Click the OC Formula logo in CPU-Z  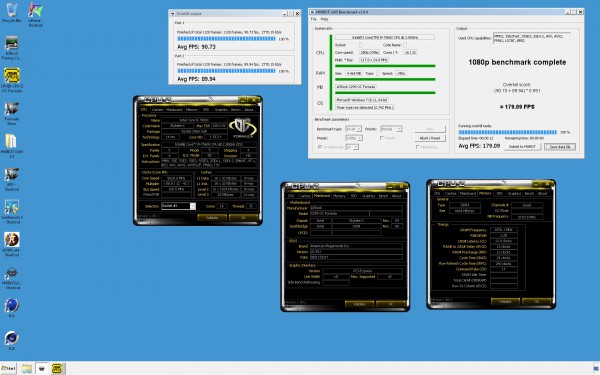243,128
